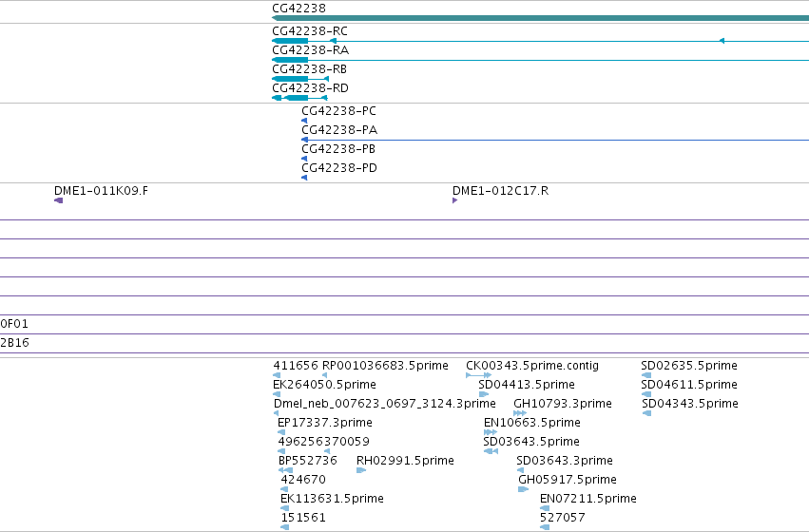Image resolution: width=809 pixels, height=532 pixels.
Task: Click the CG42238-PB protein arrow glyph
Action: [304, 159]
